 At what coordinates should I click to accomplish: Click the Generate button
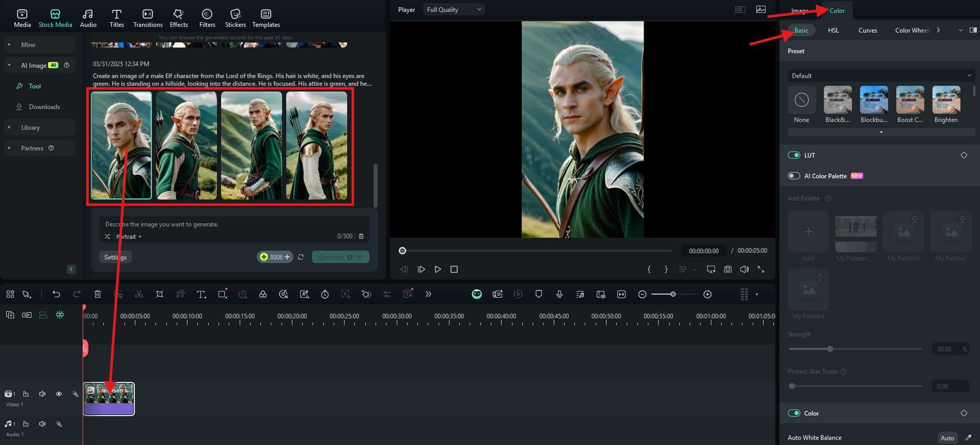tap(340, 257)
